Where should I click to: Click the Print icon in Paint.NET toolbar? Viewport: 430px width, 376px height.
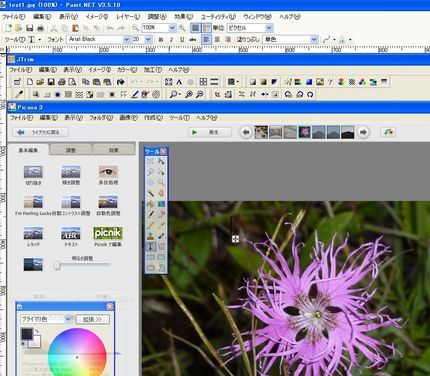click(40, 28)
